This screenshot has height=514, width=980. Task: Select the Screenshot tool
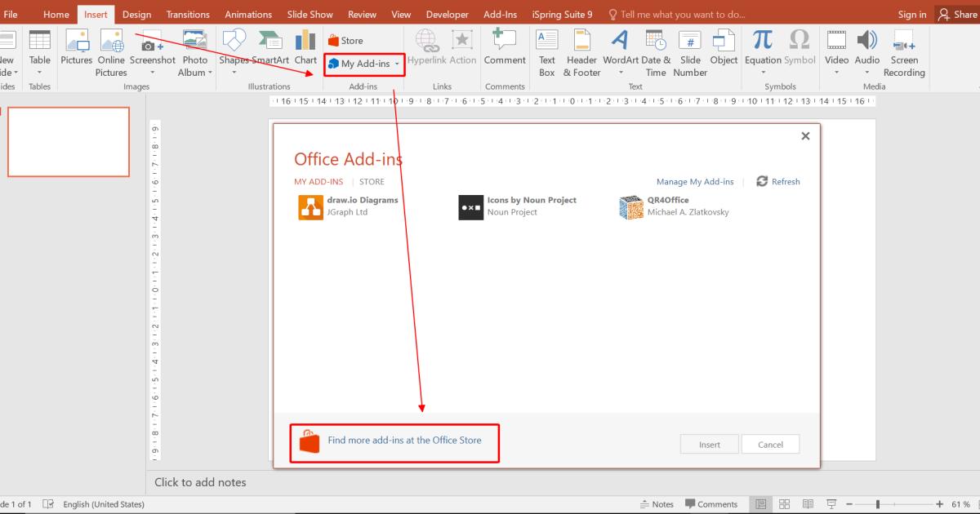(153, 51)
